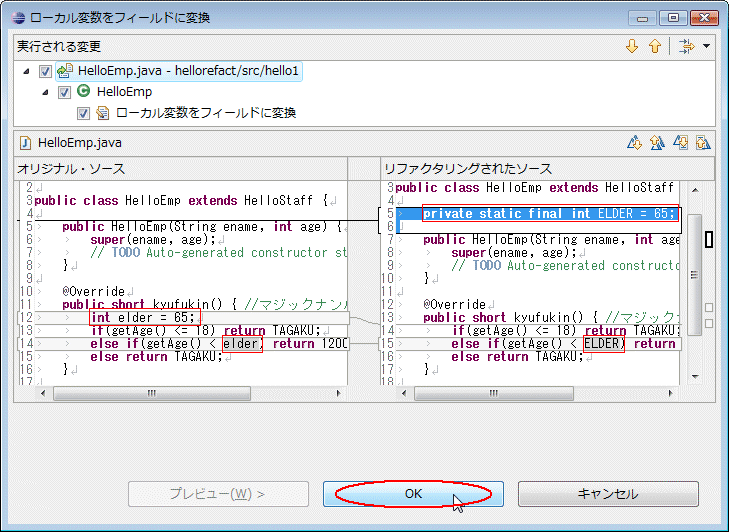Toggle HelloEmp class checkbox
This screenshot has height=532, width=729.
pyautogui.click(x=64, y=92)
